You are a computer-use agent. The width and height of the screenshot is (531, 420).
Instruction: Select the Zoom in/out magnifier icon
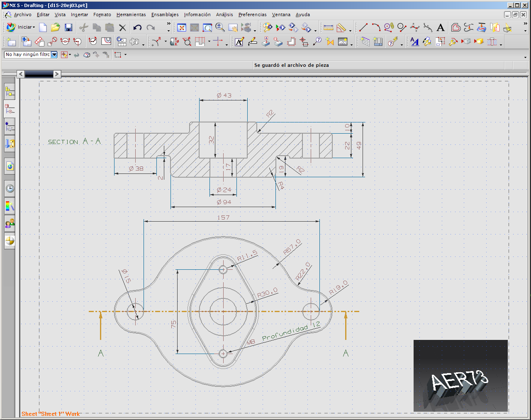click(x=220, y=27)
